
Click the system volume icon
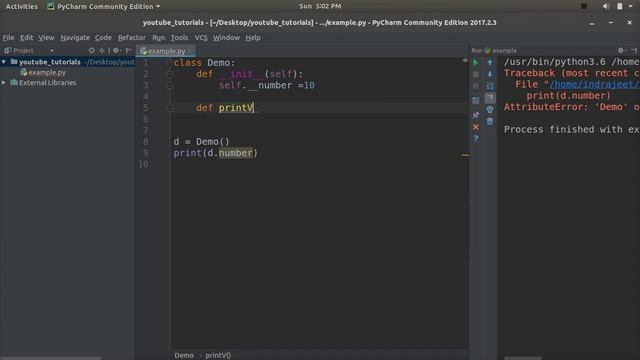(x=606, y=6)
